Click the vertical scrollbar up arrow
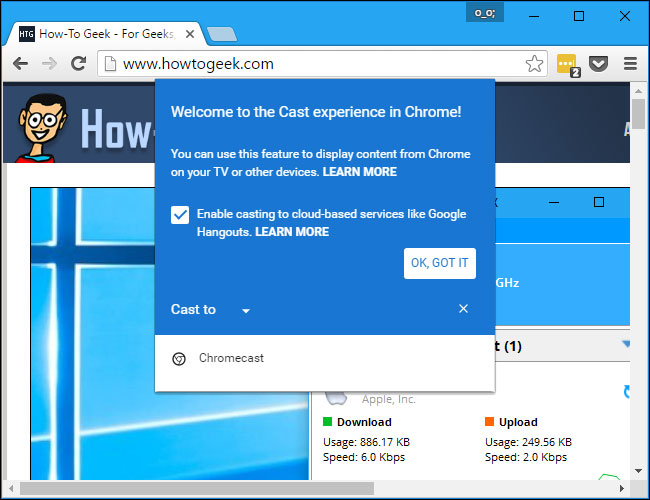 click(x=638, y=91)
